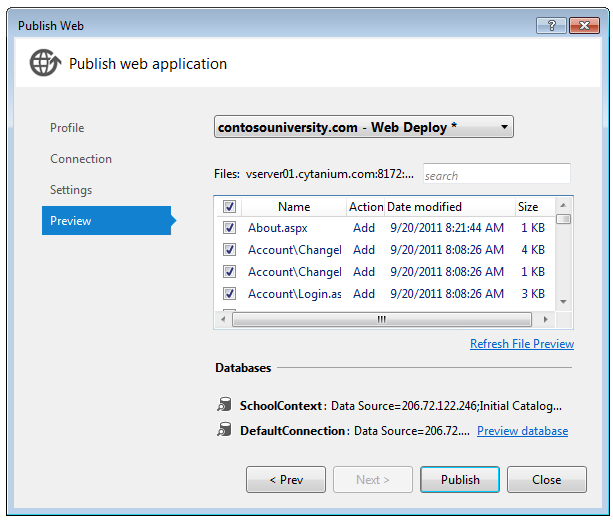Click the Publish button
This screenshot has height=520, width=613.
coord(460,479)
